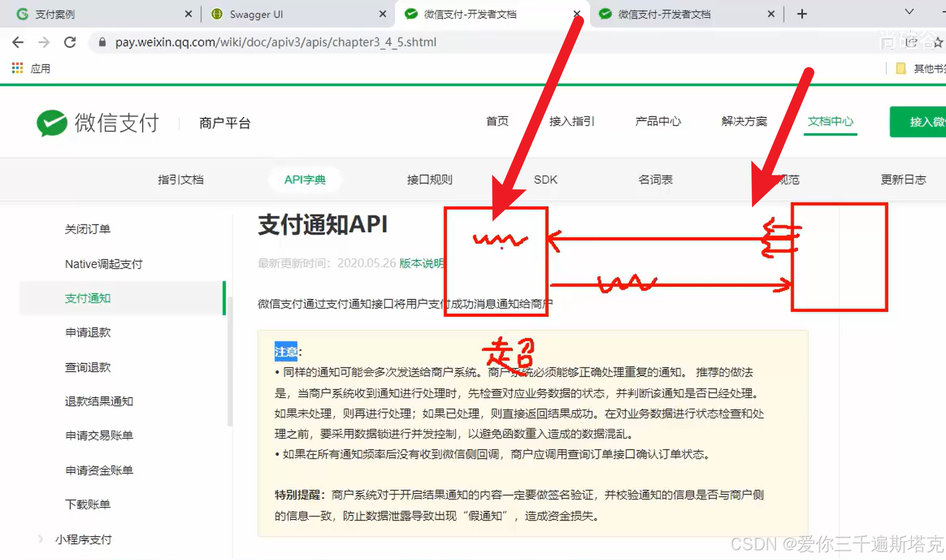
Task: Click the WeChat Pay logo
Action: (x=98, y=123)
